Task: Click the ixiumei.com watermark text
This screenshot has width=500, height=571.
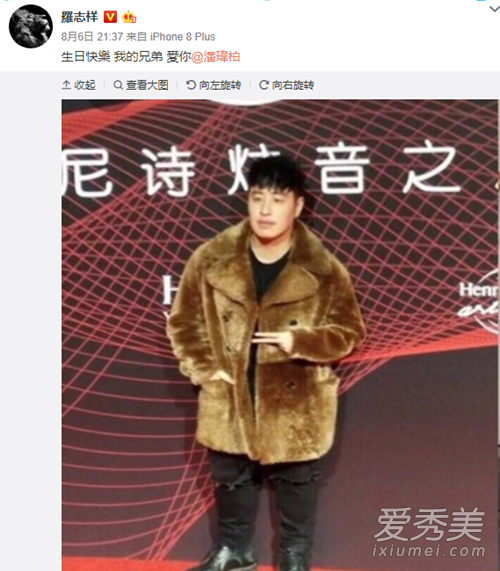Action: pyautogui.click(x=429, y=550)
